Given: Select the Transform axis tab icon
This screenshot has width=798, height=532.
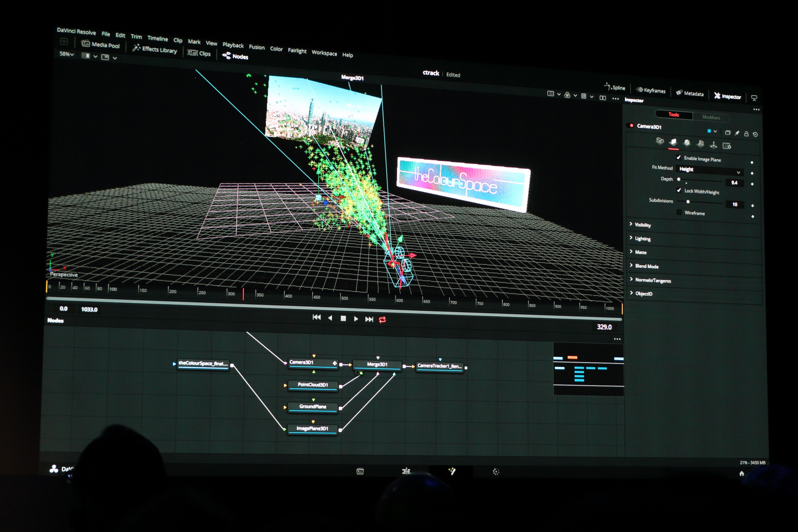Looking at the screenshot, I should pos(713,145).
